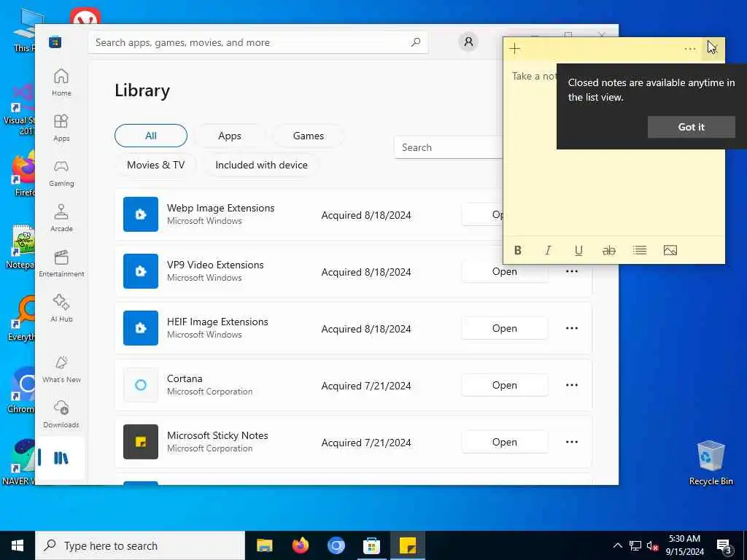Open VP9 Video Extensions
This screenshot has height=560, width=747.
tap(505, 271)
